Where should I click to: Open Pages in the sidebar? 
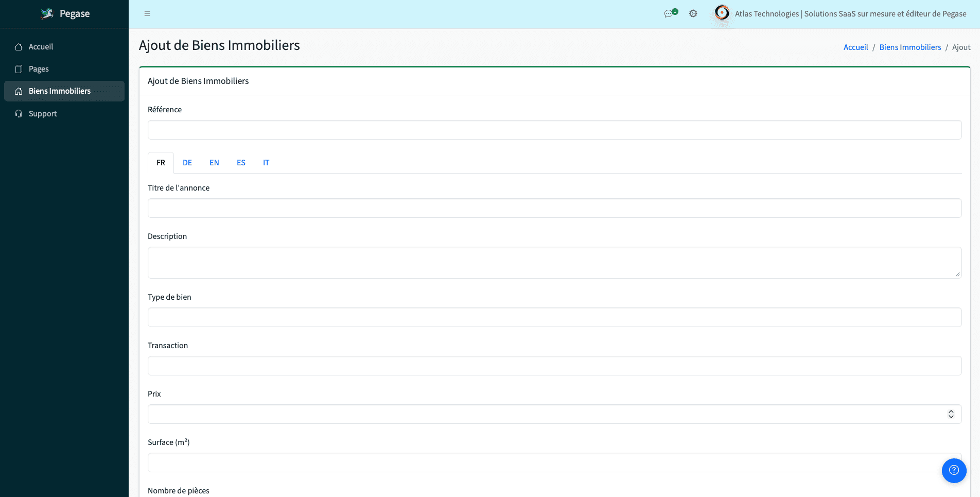[x=39, y=69]
